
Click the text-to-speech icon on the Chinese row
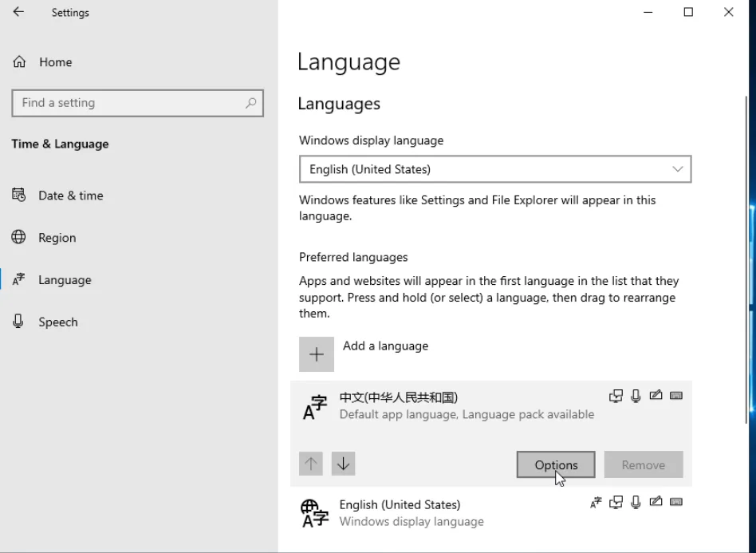pos(616,396)
